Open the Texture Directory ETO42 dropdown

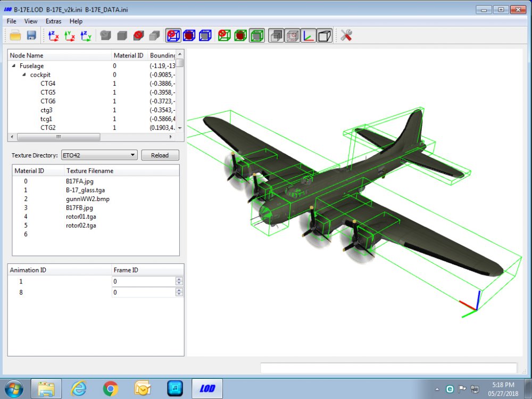click(99, 155)
